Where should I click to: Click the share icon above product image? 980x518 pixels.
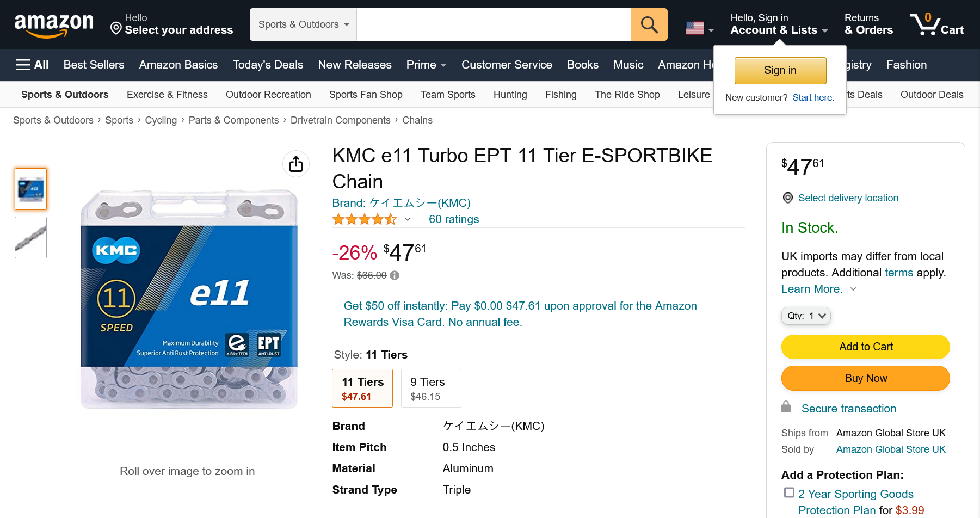tap(296, 164)
